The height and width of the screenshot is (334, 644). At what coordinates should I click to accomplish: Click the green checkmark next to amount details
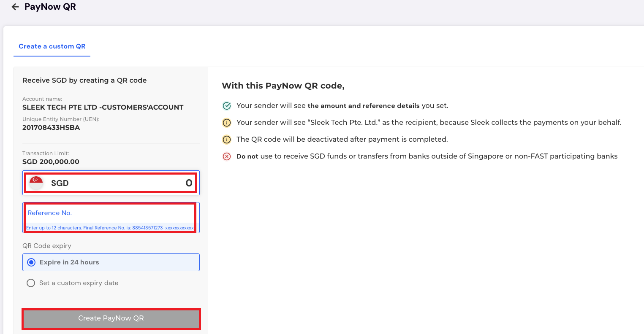click(x=226, y=105)
